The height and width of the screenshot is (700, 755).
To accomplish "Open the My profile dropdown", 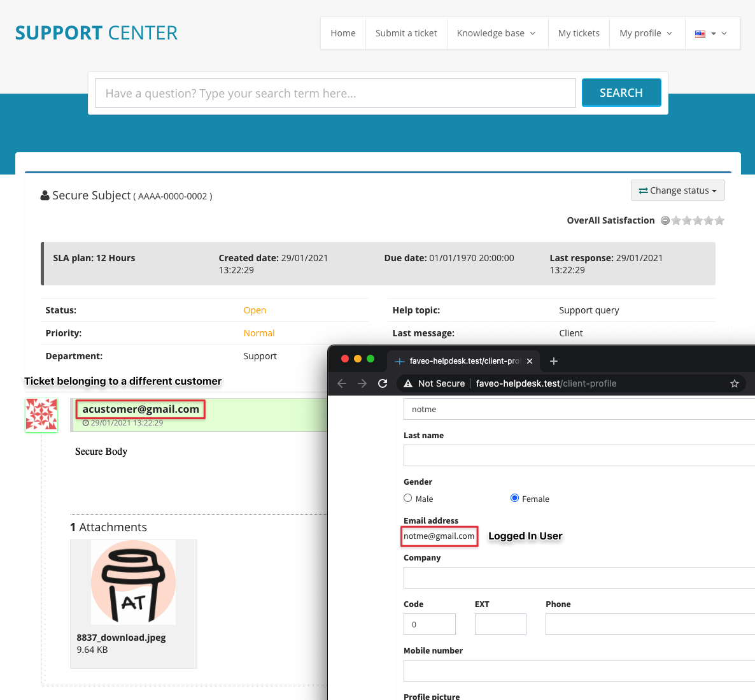I will (x=647, y=32).
